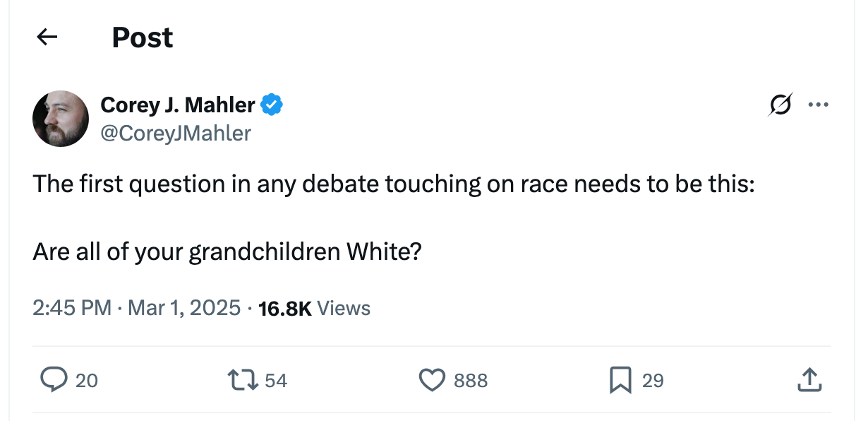Click the bookmark count of 29
The image size is (868, 421).
[x=653, y=381]
